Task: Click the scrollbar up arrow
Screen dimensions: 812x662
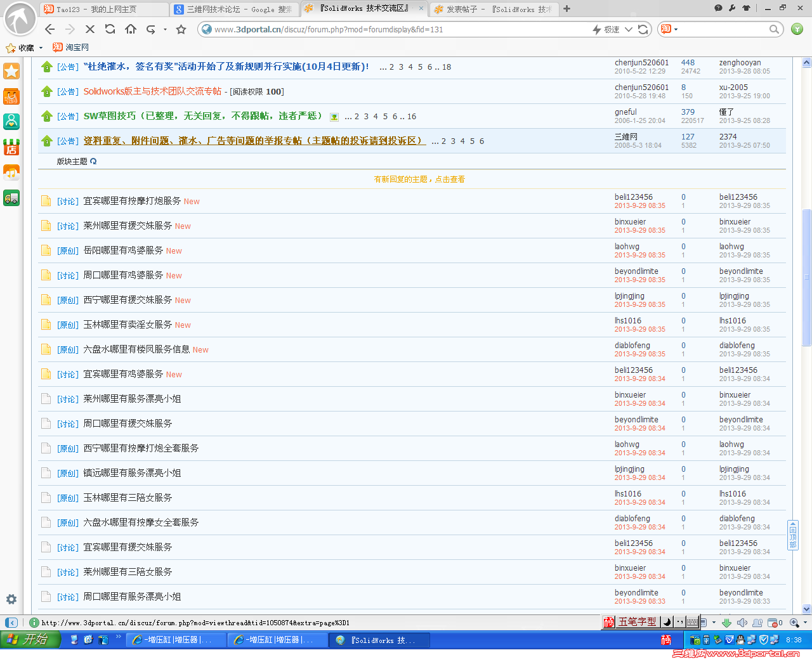Action: pyautogui.click(x=807, y=63)
